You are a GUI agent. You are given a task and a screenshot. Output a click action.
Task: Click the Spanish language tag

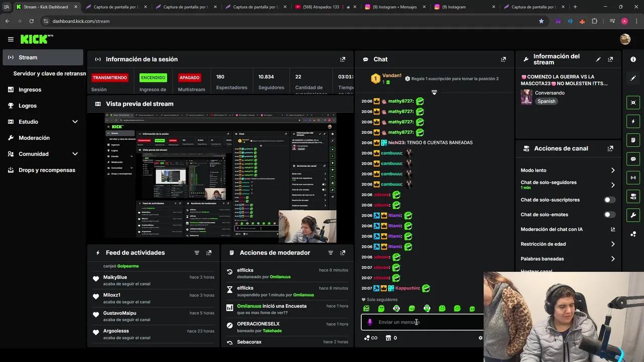click(546, 101)
